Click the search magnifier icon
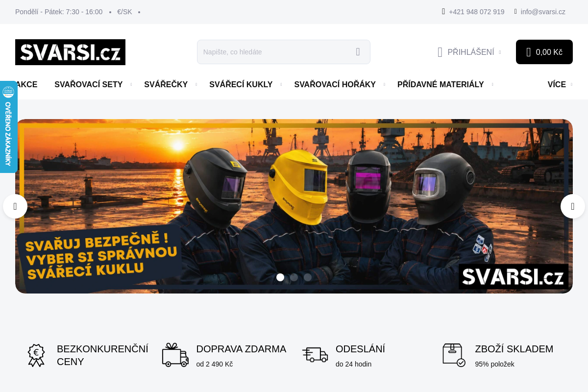 point(358,52)
